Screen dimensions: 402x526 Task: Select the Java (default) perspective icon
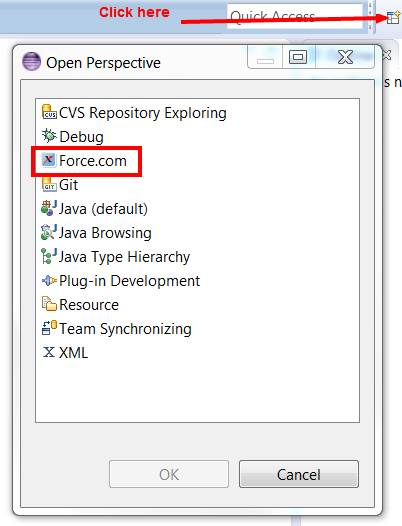(x=49, y=208)
